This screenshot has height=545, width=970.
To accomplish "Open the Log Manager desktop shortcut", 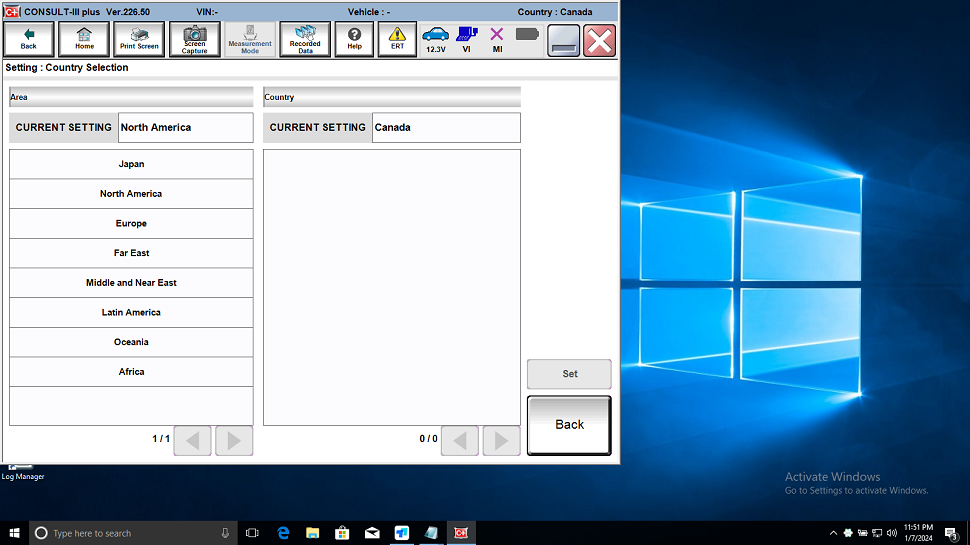I will [x=22, y=473].
